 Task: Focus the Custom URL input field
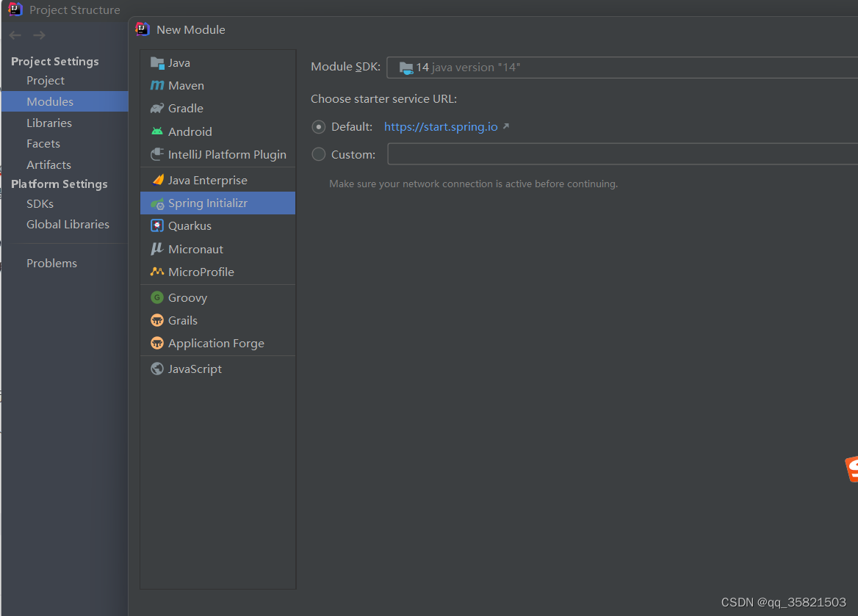(x=623, y=153)
